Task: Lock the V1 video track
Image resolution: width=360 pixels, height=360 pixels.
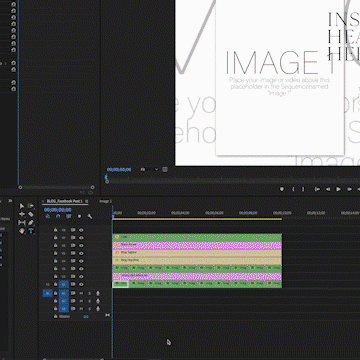Action: click(55, 284)
